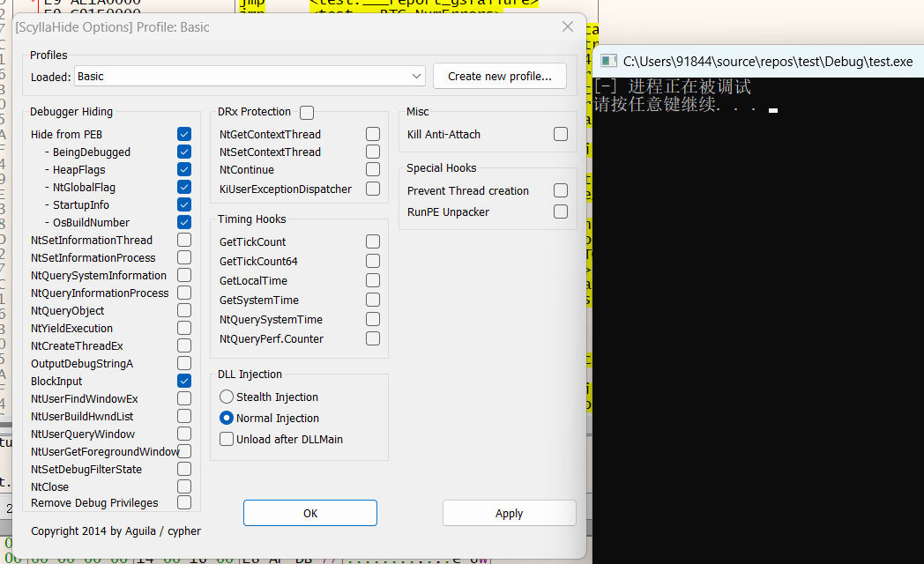Enable RunPE Unpacker checkbox

(561, 212)
